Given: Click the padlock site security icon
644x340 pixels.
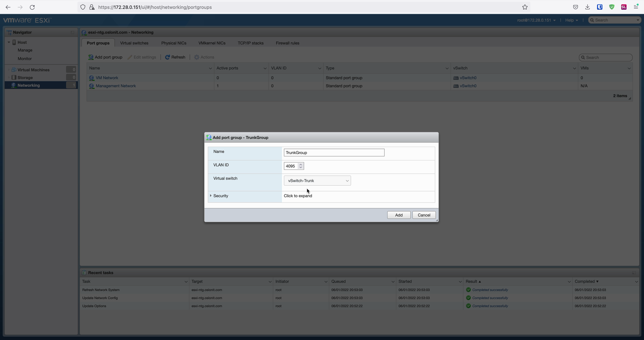Looking at the screenshot, I should (91, 7).
